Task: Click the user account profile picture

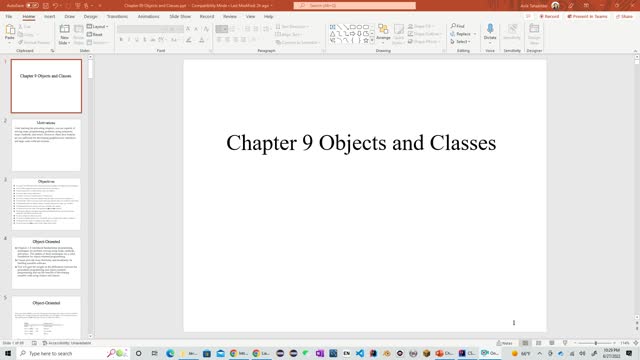Action: [555, 6]
